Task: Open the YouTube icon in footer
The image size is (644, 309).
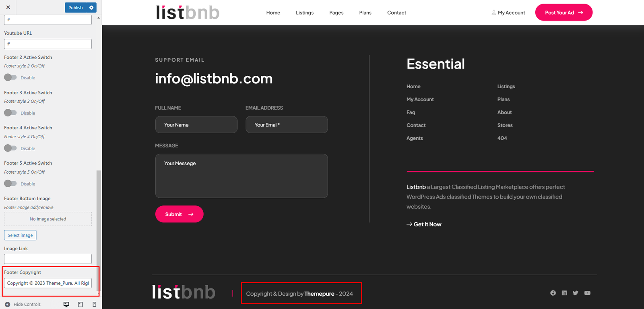Action: tap(587, 293)
